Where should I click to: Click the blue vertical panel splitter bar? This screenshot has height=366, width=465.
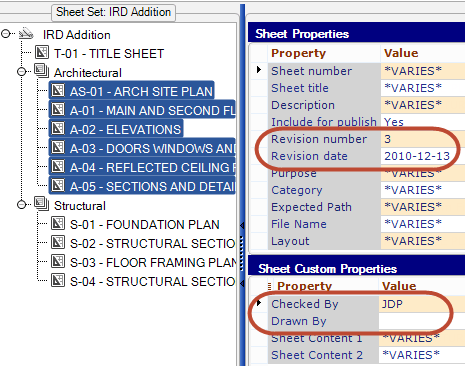pyautogui.click(x=242, y=185)
